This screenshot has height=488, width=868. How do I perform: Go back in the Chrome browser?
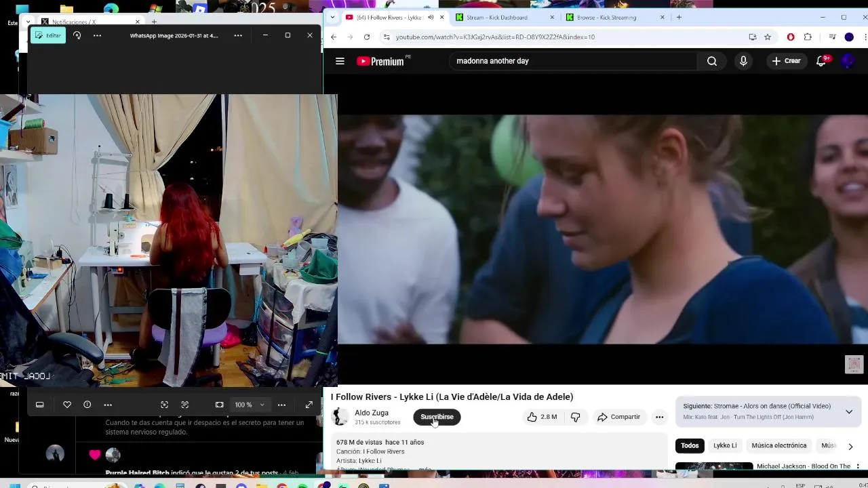pos(333,37)
